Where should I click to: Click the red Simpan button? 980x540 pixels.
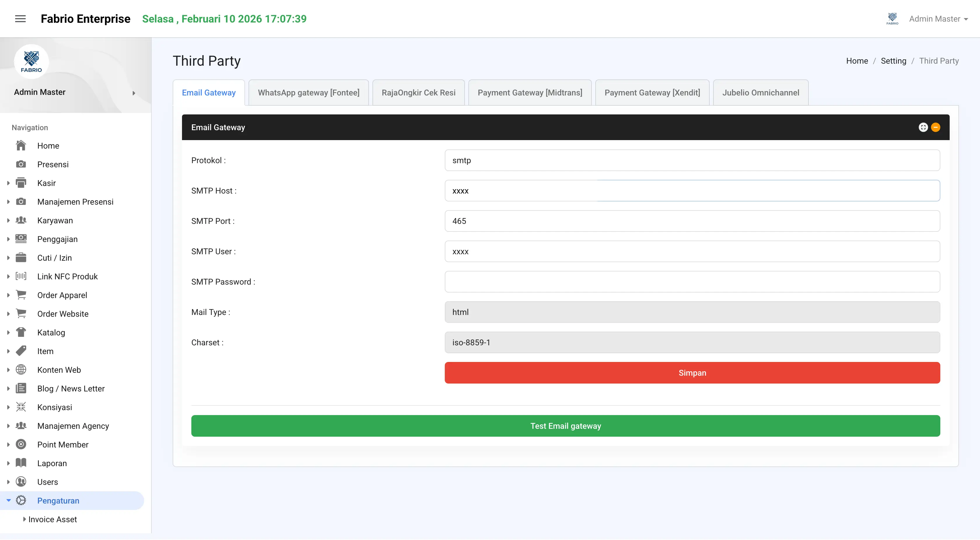click(692, 372)
